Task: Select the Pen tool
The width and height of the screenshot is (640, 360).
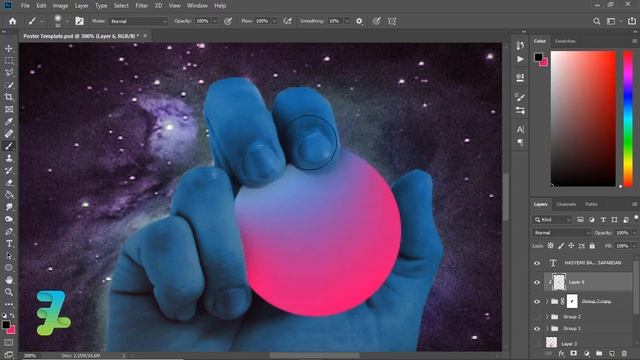Action: (9, 231)
